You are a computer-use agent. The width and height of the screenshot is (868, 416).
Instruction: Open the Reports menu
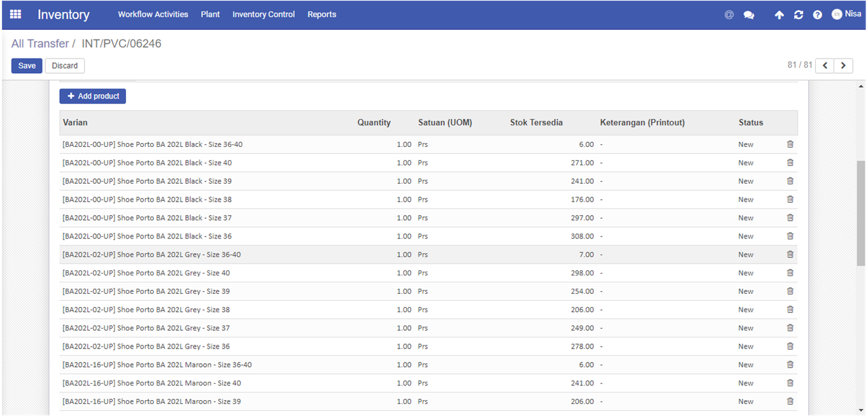pyautogui.click(x=322, y=14)
